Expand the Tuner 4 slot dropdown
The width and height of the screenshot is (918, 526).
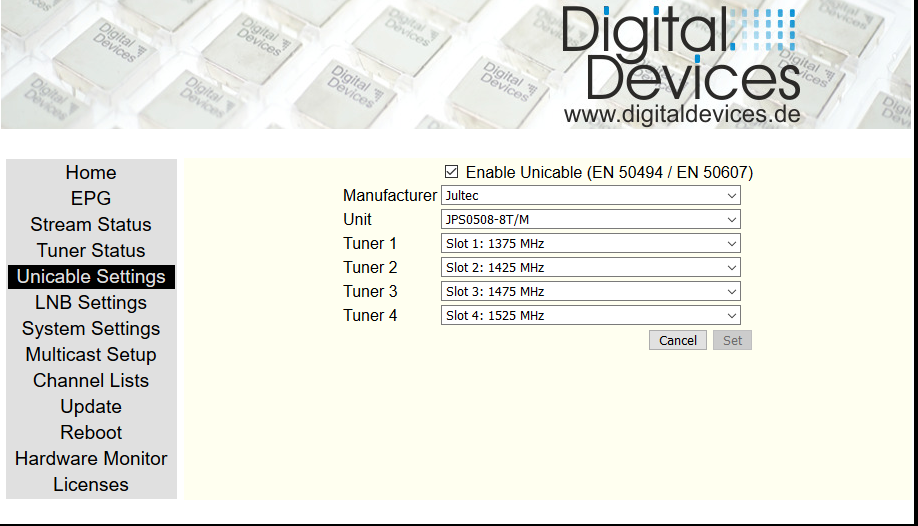click(x=590, y=316)
